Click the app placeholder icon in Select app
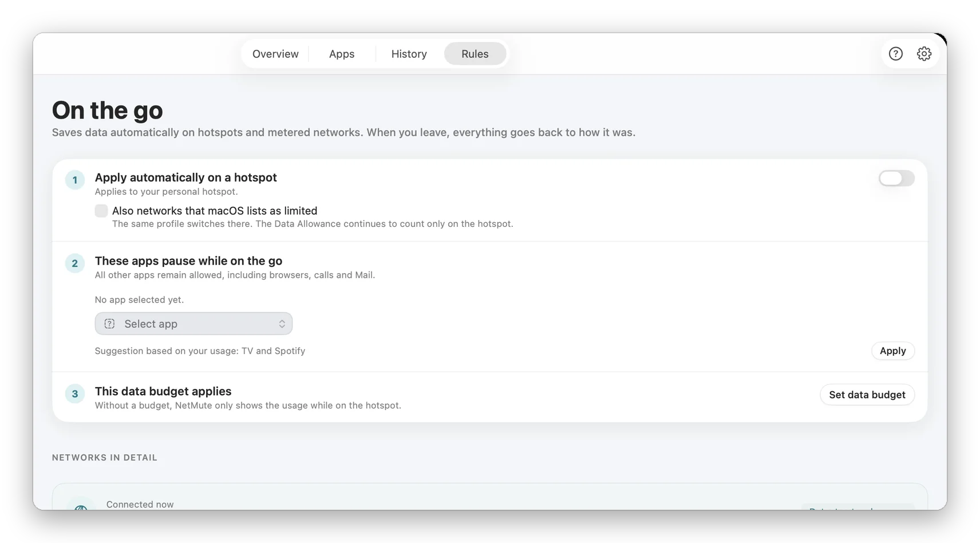The height and width of the screenshot is (543, 980). tap(109, 324)
